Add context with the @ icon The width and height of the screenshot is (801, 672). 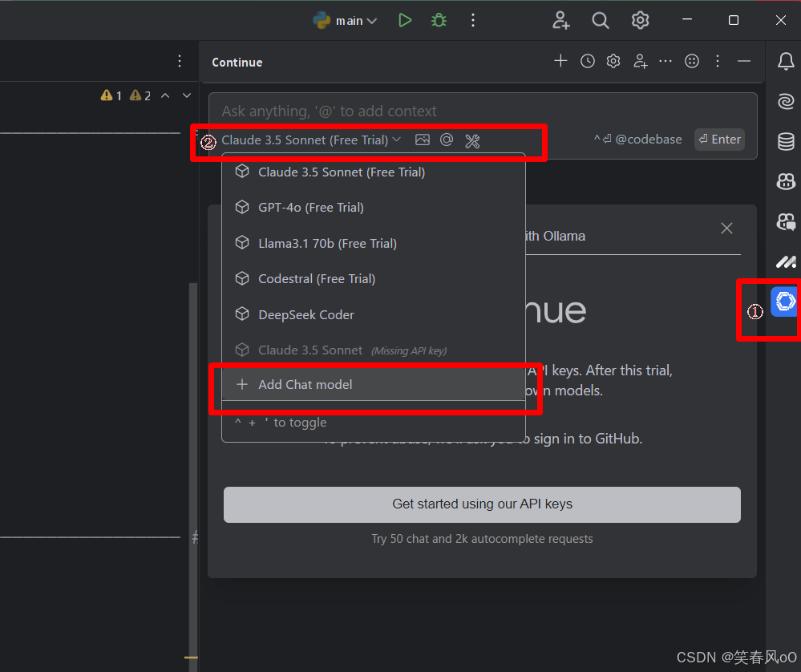[447, 140]
